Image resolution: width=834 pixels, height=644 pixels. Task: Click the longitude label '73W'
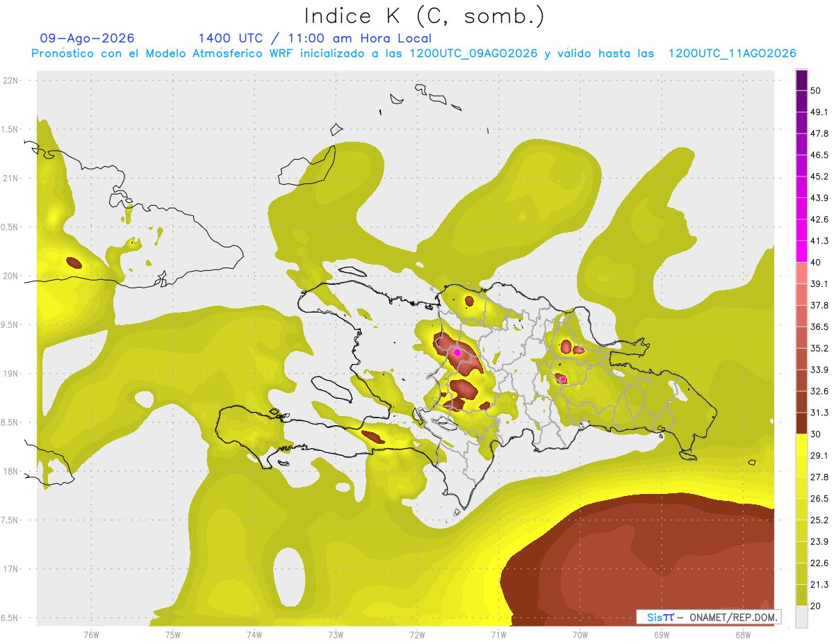pyautogui.click(x=336, y=634)
